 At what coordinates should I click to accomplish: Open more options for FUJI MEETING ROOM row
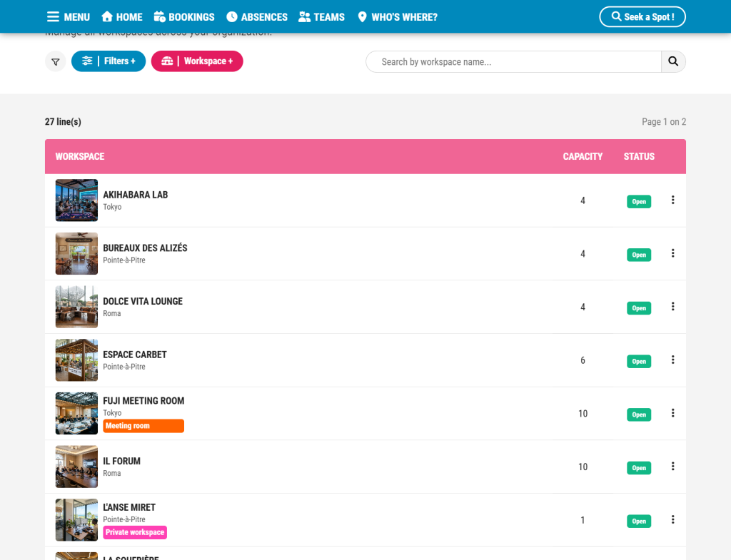[x=672, y=413]
